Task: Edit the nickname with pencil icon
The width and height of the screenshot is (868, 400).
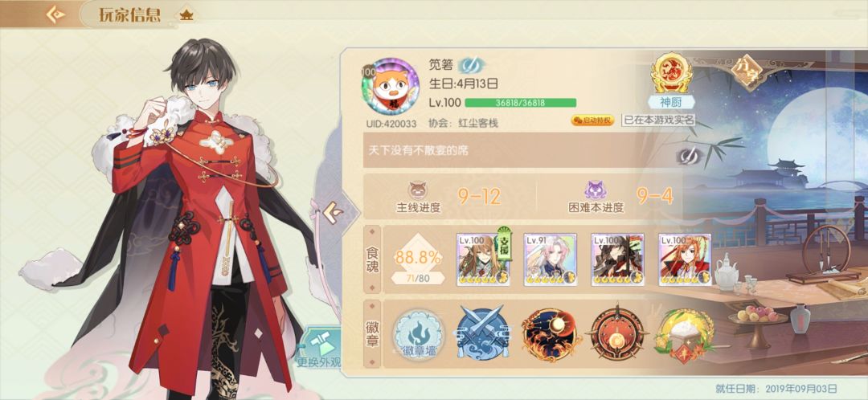Action: (471, 65)
